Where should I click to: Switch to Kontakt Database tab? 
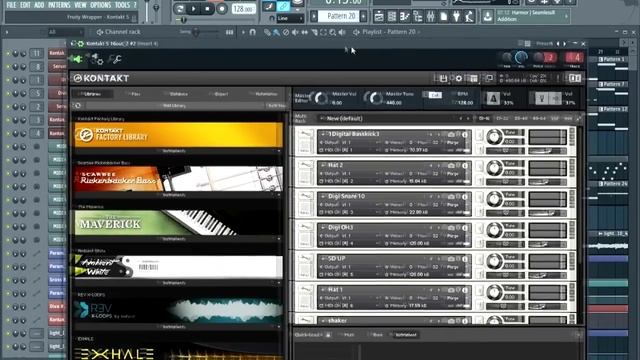178,94
